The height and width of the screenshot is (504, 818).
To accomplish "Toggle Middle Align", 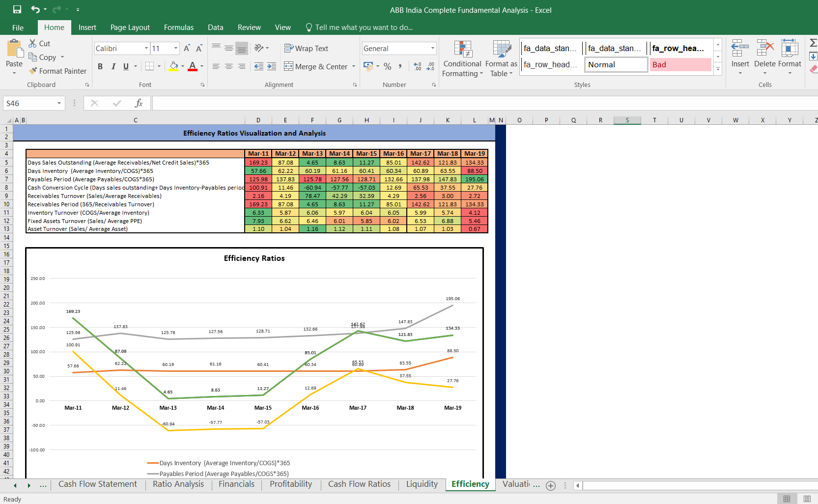I will [229, 48].
